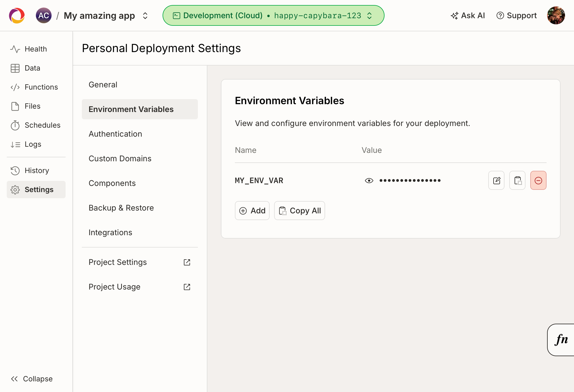
Task: Switch to the General settings tab
Action: (x=140, y=85)
